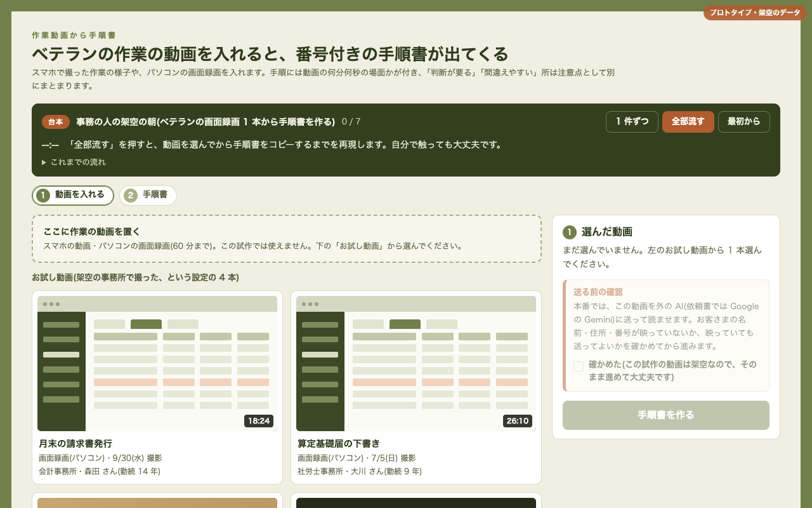Viewport: 812px width, 508px height.
Task: Click the プロトタイプ・架空のデータ badge
Action: coord(755,13)
